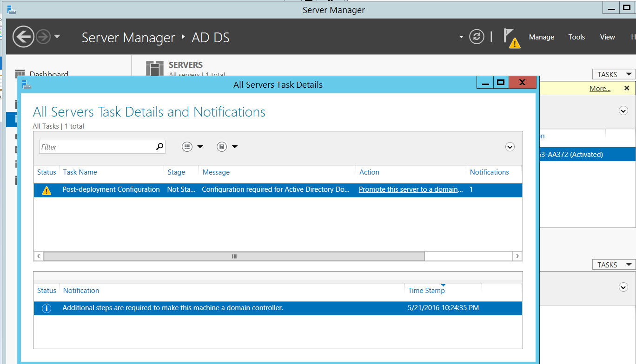Viewport: 636px width, 364px height.
Task: Click the Server Manager title bar app icon
Action: (x=12, y=9)
